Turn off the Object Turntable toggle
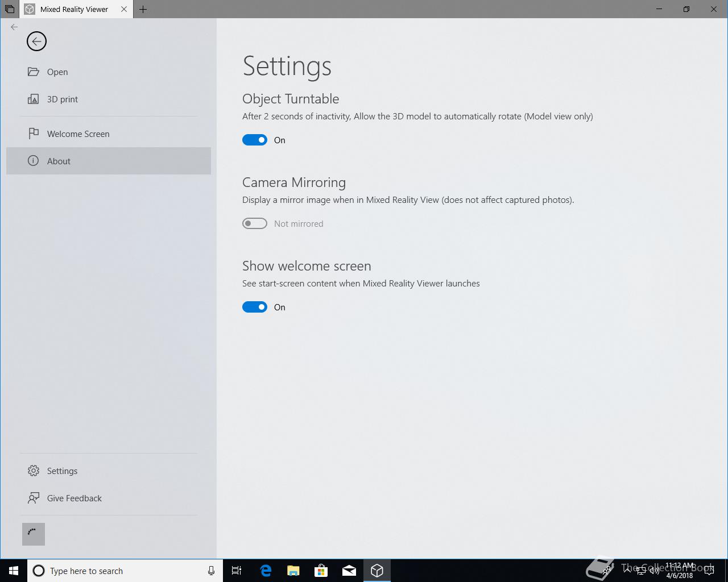This screenshot has height=582, width=728. [255, 140]
